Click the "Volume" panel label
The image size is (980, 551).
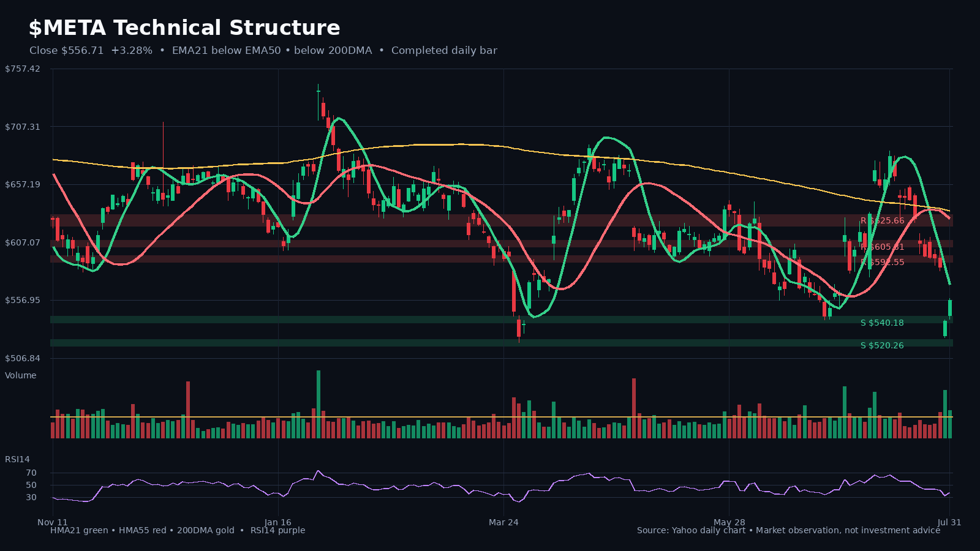pos(21,375)
